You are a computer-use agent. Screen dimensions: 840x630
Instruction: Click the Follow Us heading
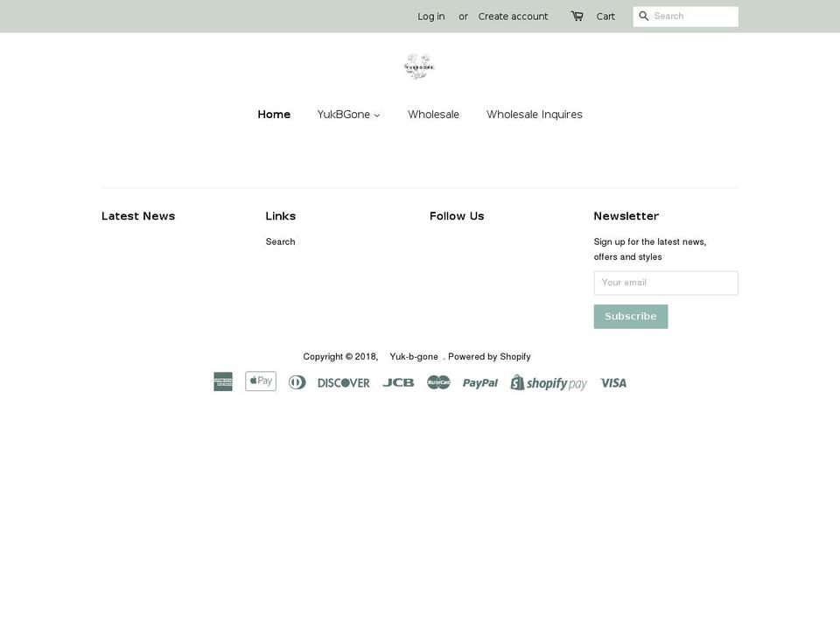457,216
